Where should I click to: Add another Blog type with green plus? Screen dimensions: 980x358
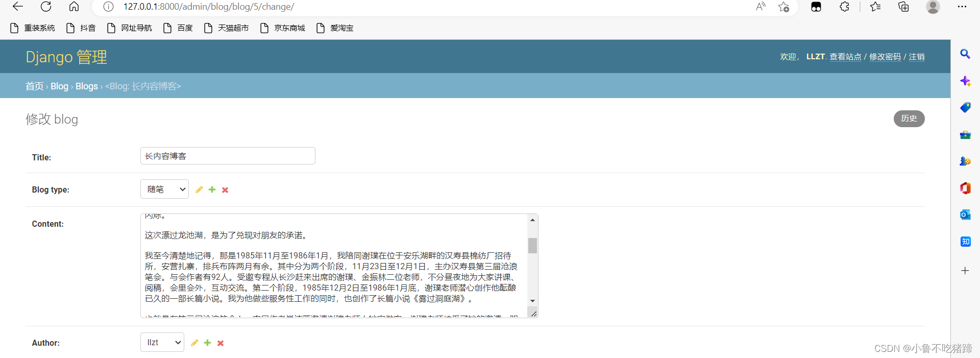pyautogui.click(x=212, y=189)
